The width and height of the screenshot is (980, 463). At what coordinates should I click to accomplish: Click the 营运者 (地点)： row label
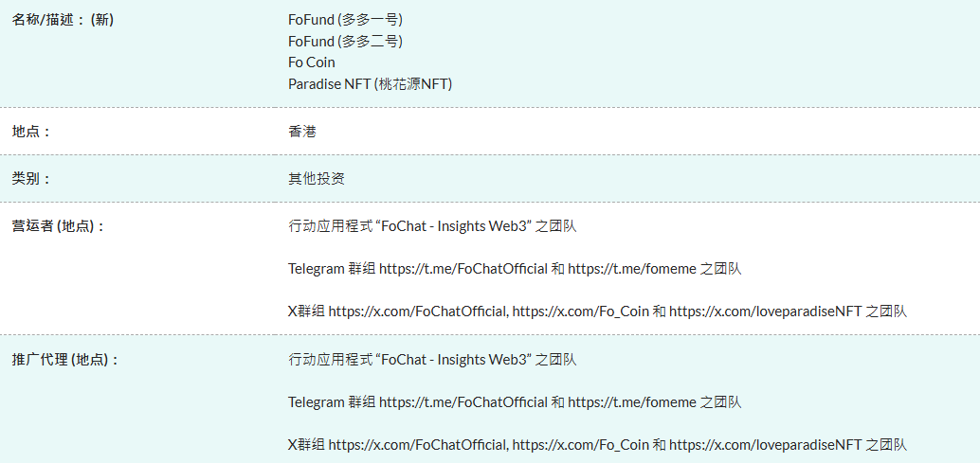coord(58,226)
